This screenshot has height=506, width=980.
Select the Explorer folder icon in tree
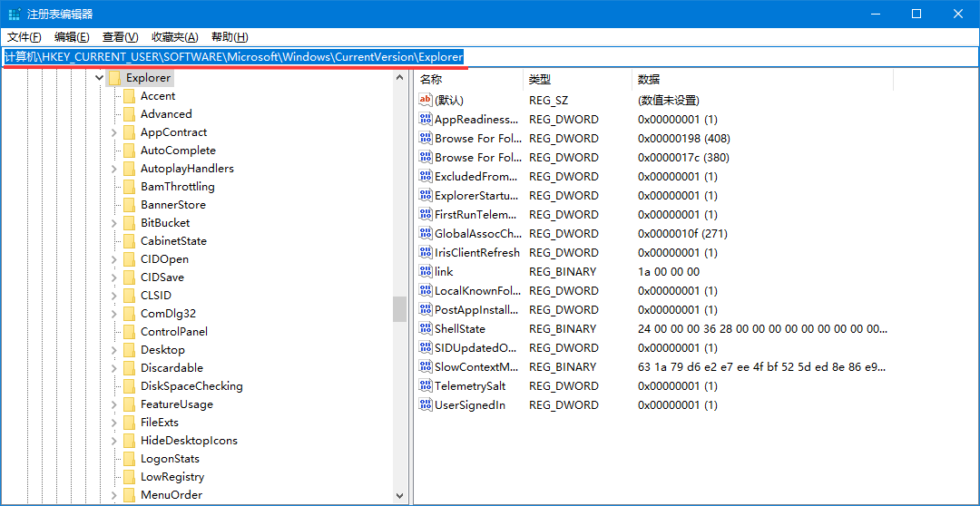point(114,78)
